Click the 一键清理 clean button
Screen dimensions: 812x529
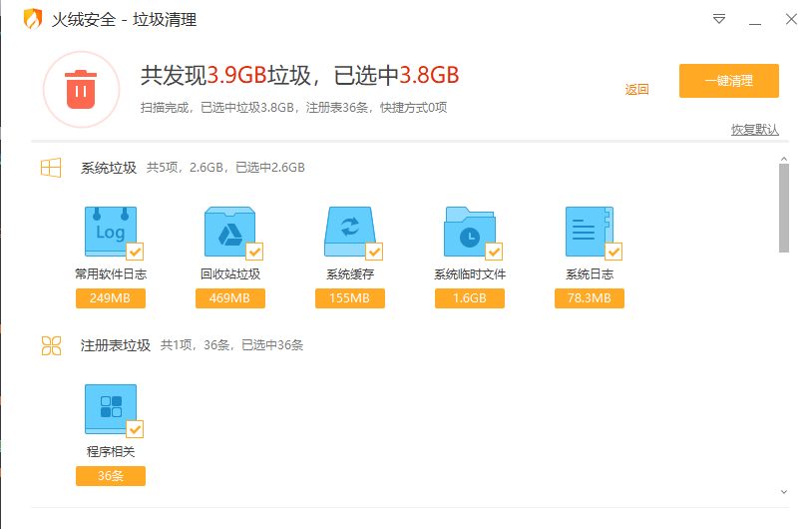(728, 81)
